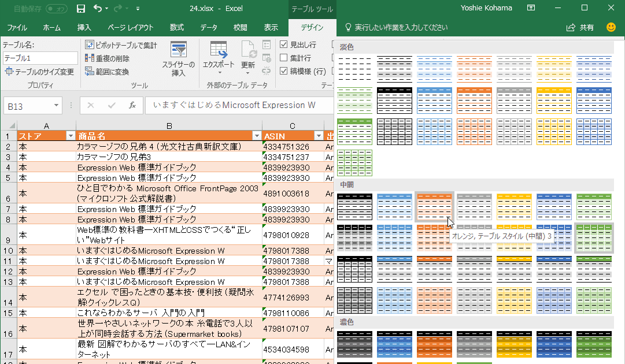Viewport: 625px width, 364px height.
Task: Open the ASIN column filter dropdown
Action: coord(319,136)
